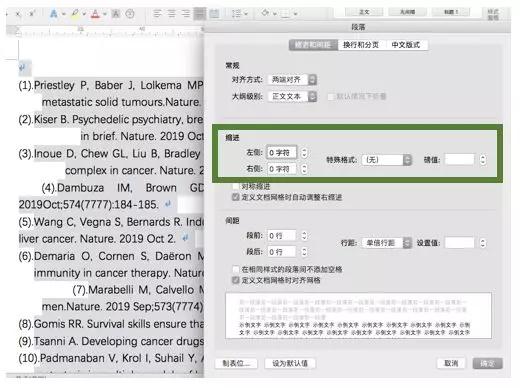
Task: Click 右侧 right indent field
Action: [281, 169]
